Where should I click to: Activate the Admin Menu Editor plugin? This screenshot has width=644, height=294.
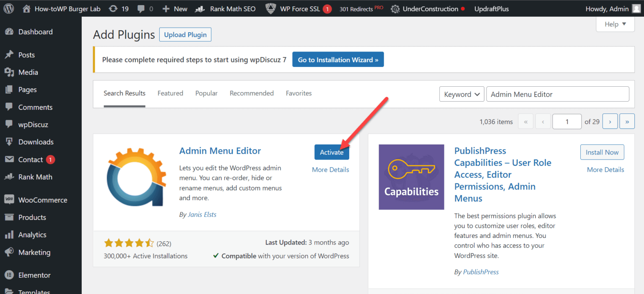[x=332, y=152]
